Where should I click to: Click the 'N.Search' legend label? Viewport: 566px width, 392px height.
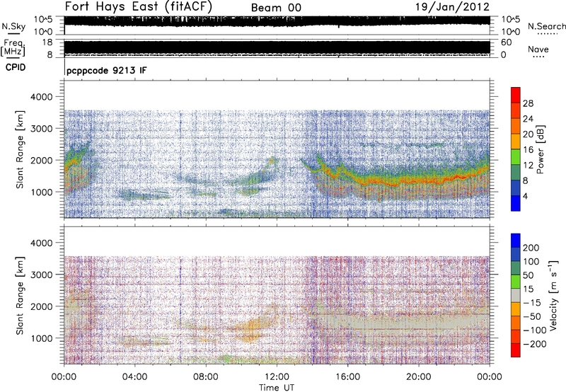pyautogui.click(x=546, y=26)
